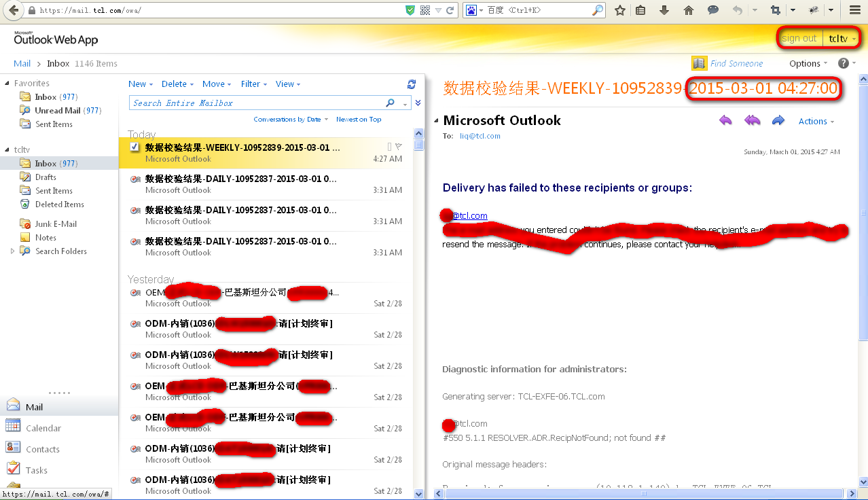Select the '#550 5.1.1 RESOLVER.ADR.RecipNotFound' text line
The image size is (868, 500).
[554, 438]
